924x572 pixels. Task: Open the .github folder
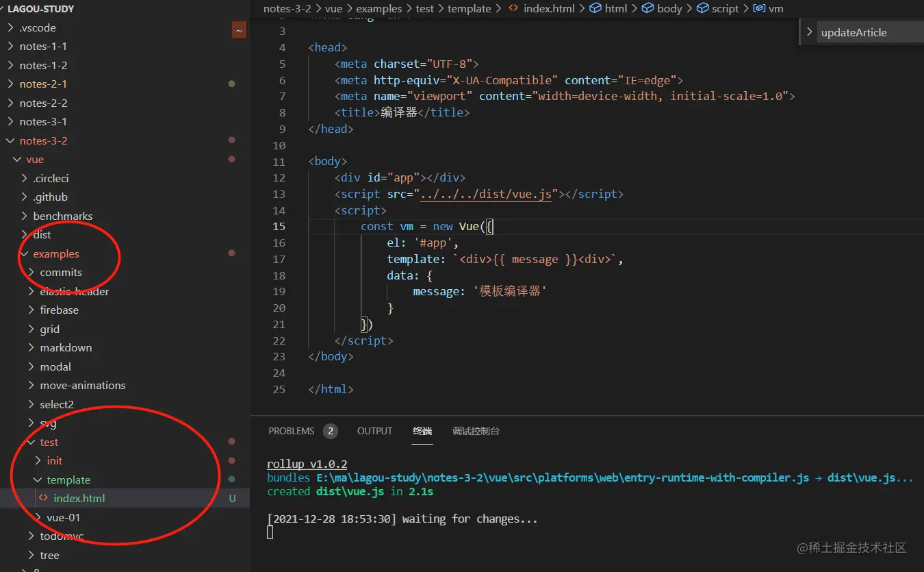pyautogui.click(x=50, y=197)
